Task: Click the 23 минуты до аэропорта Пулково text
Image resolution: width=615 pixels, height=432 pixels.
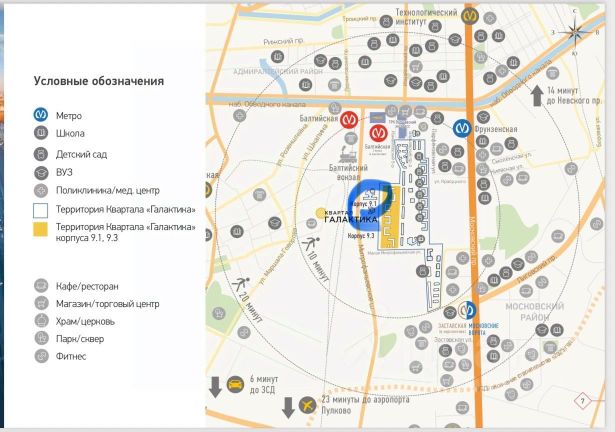Action: click(365, 405)
